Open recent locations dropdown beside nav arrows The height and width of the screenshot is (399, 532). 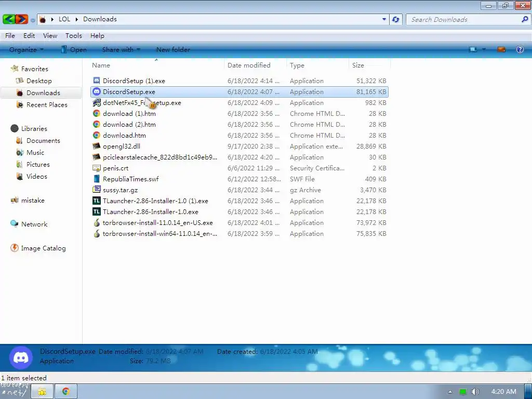tap(33, 20)
